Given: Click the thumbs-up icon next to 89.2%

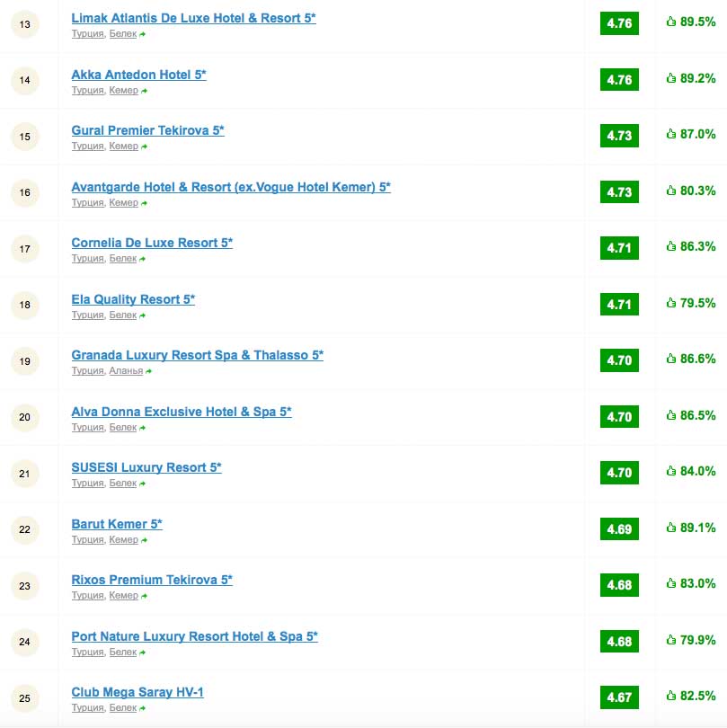Looking at the screenshot, I should pos(670,78).
